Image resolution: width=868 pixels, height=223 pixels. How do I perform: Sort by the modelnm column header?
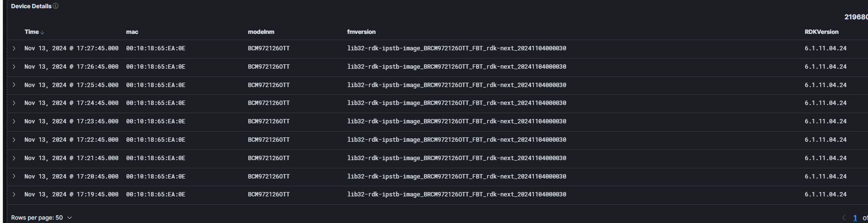click(x=261, y=32)
